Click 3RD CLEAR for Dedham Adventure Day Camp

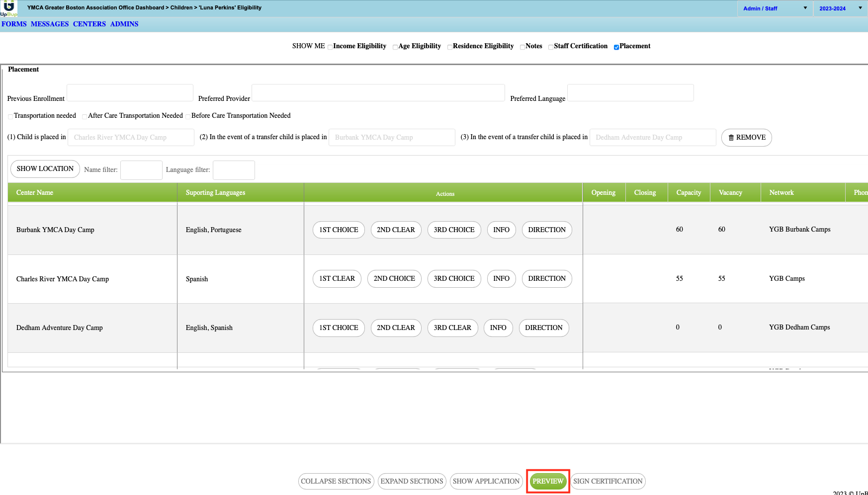tap(452, 328)
